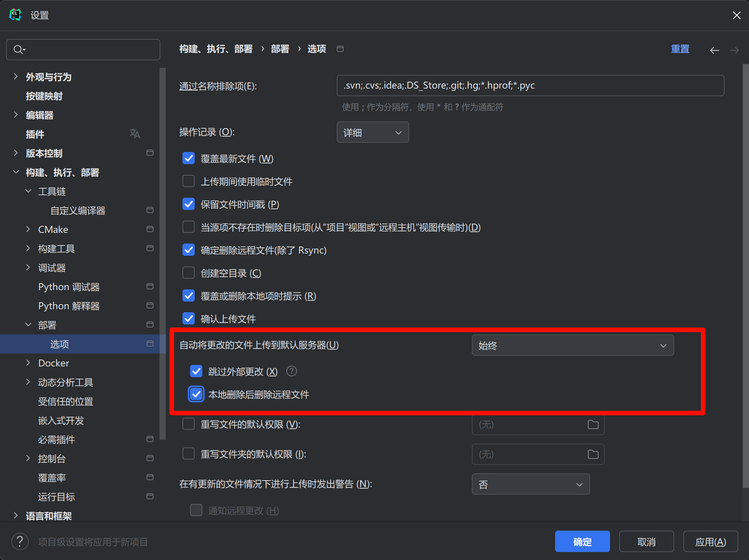Click folder icon for 重写文件夹的默认权限 field

[x=593, y=454]
